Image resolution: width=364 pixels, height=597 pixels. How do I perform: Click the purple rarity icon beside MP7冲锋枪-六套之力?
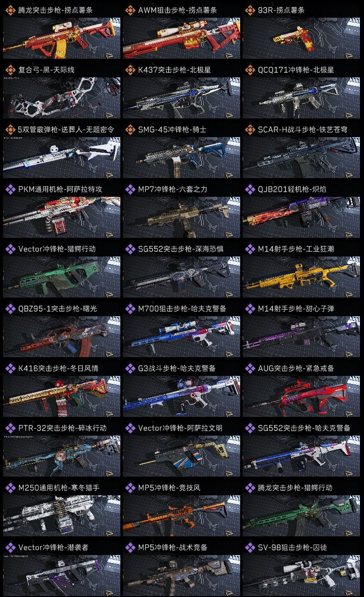pyautogui.click(x=130, y=189)
